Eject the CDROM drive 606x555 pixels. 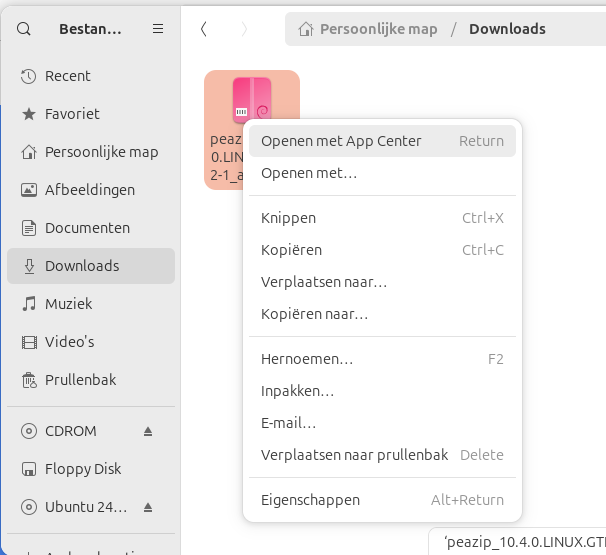148,432
